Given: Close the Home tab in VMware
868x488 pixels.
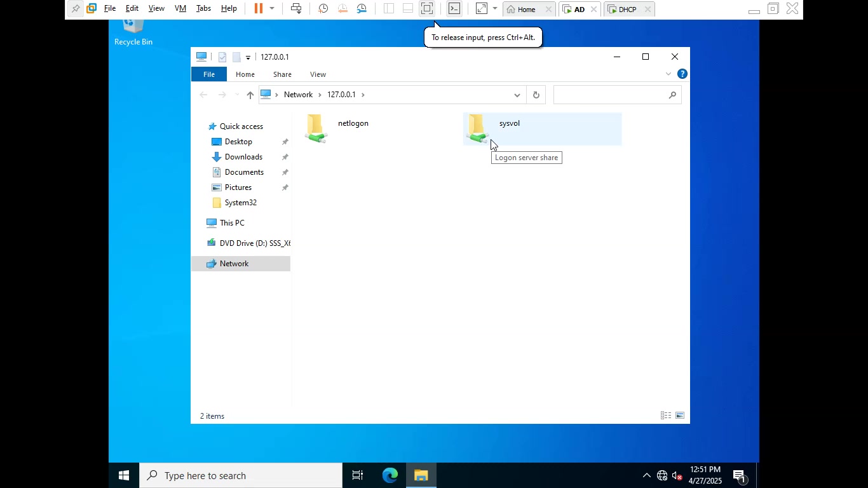Looking at the screenshot, I should (548, 10).
